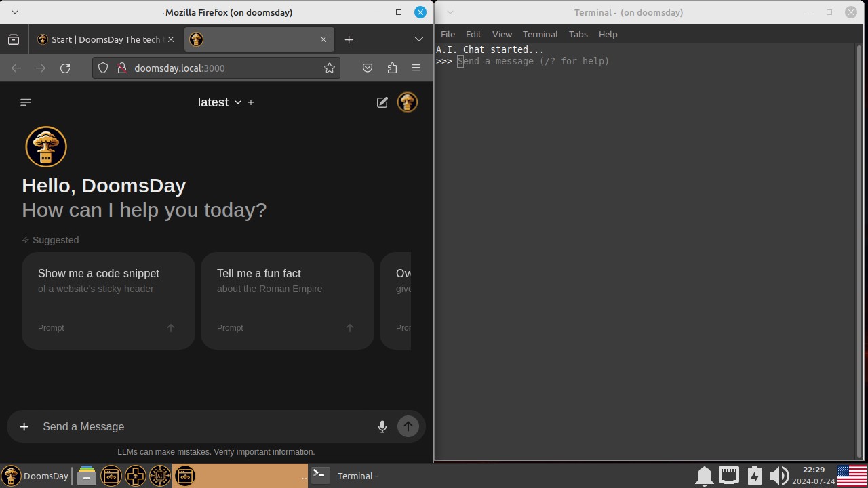
Task: Choose the 'Show me a code snippet' suggestion
Action: (108, 301)
